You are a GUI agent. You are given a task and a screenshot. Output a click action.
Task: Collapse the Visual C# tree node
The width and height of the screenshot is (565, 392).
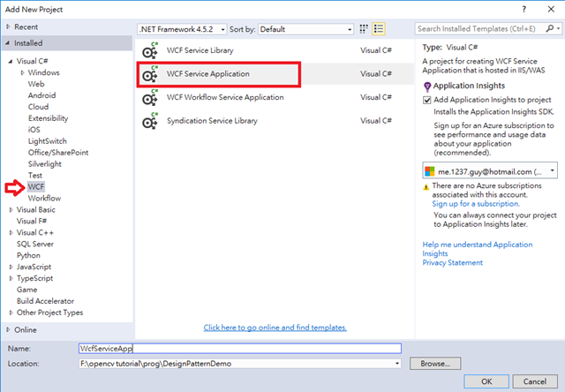point(11,61)
